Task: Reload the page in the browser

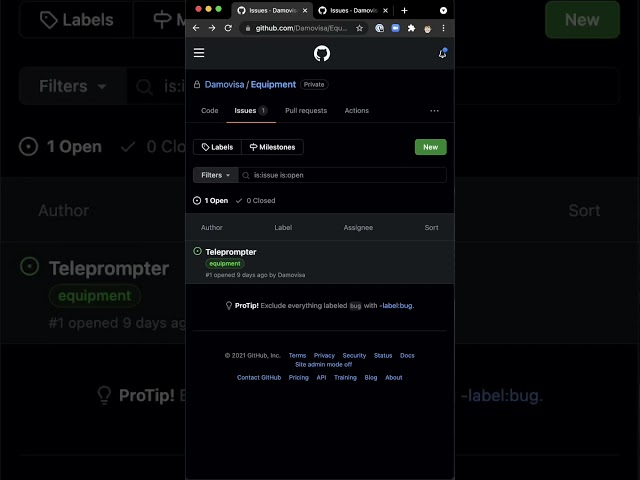Action: (228, 28)
